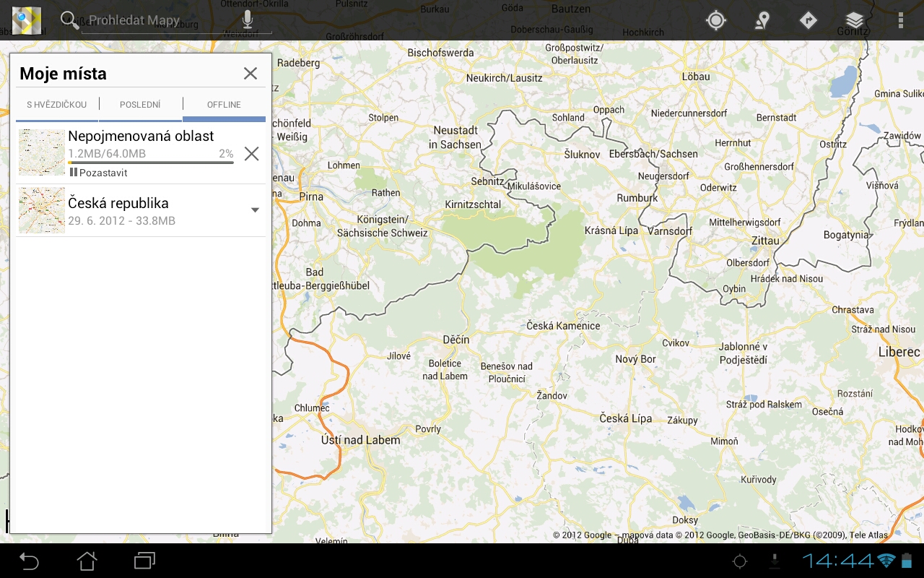The height and width of the screenshot is (578, 924).
Task: Click Šluknov on the map
Action: tap(582, 155)
